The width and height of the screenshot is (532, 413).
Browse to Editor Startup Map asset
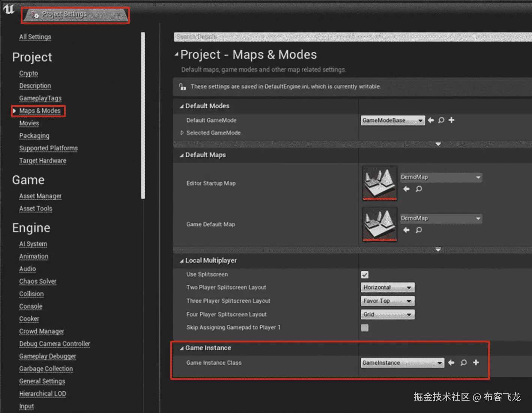419,189
